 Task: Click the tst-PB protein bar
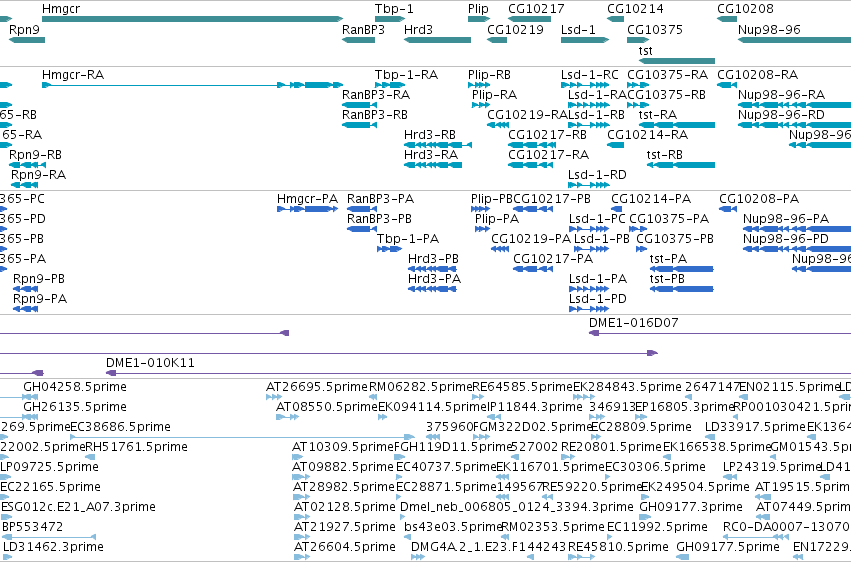click(x=682, y=289)
